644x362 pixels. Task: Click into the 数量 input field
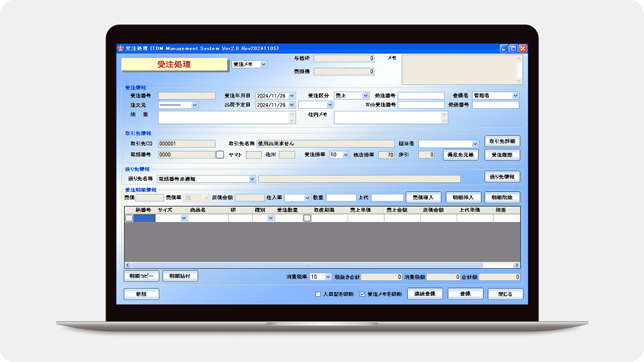pos(341,198)
